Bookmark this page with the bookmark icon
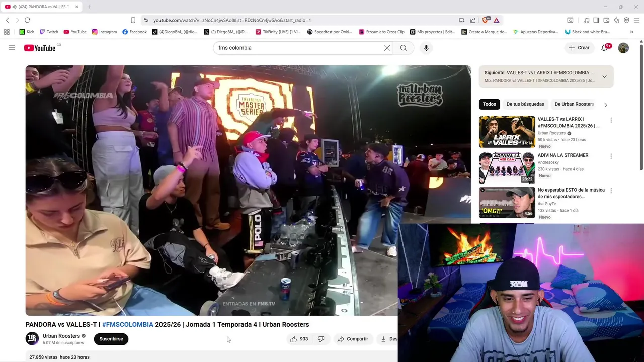The height and width of the screenshot is (362, 644). 133,20
